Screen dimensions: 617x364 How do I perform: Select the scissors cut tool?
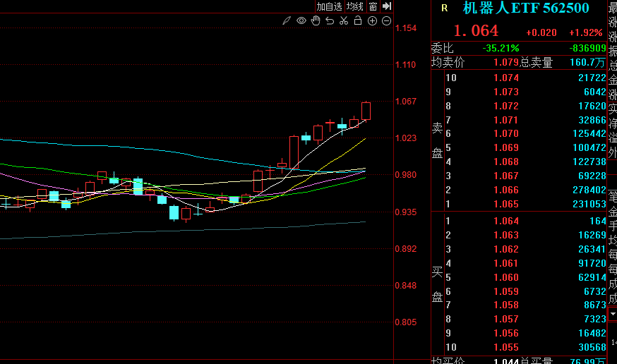point(343,21)
